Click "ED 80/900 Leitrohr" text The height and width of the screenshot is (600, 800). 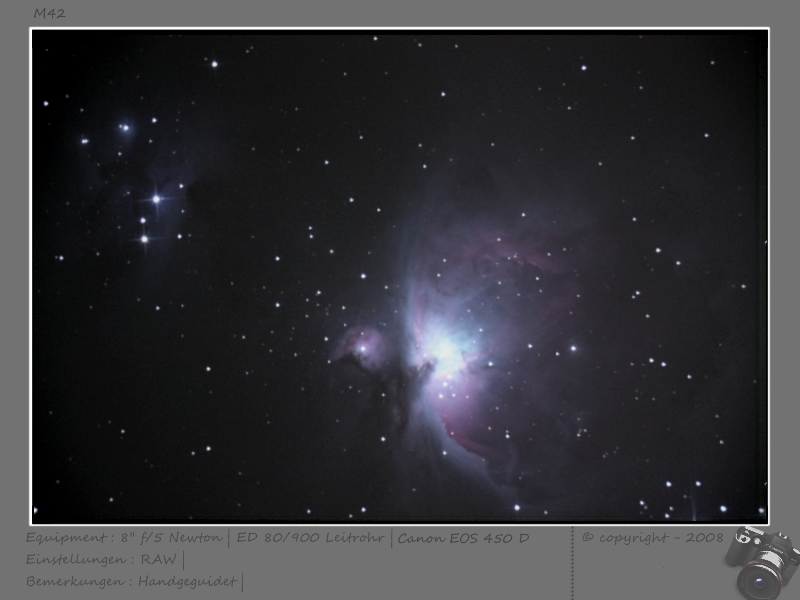(x=310, y=538)
